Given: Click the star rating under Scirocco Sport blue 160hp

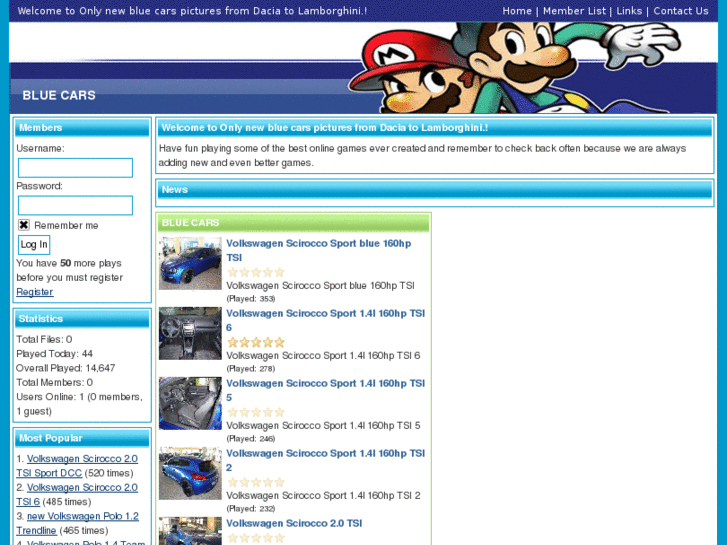Looking at the screenshot, I should tap(256, 272).
